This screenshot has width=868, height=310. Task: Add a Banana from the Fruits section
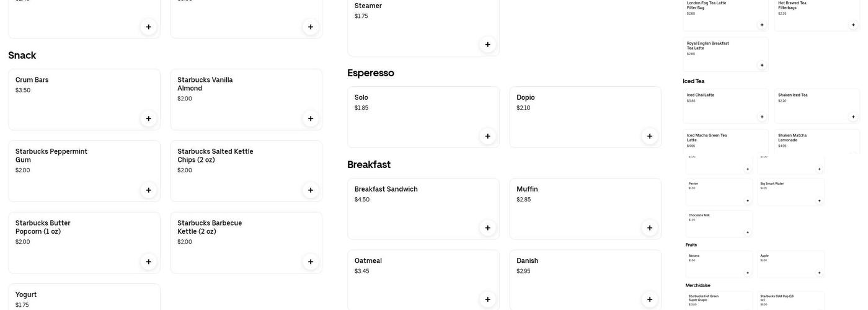pos(747,273)
